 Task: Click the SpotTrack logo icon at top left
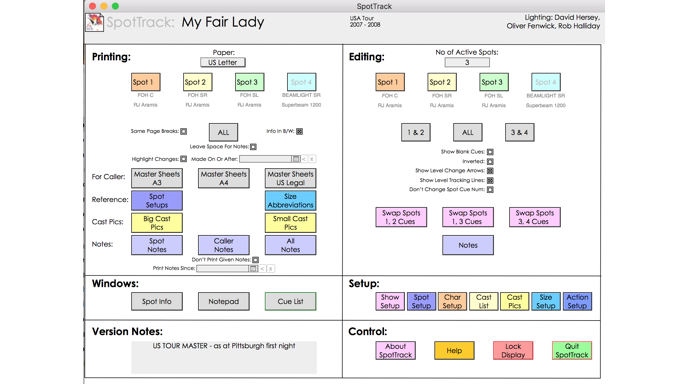[94, 22]
